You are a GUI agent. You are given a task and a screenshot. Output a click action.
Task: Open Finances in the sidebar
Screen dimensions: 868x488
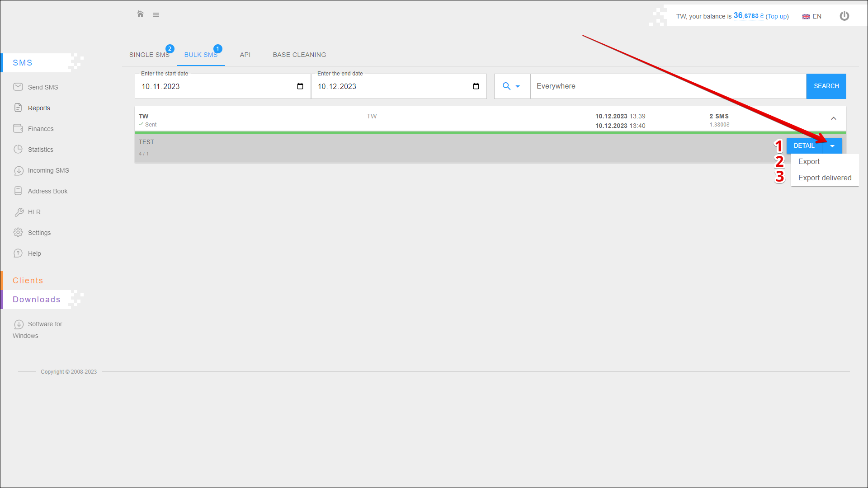40,129
